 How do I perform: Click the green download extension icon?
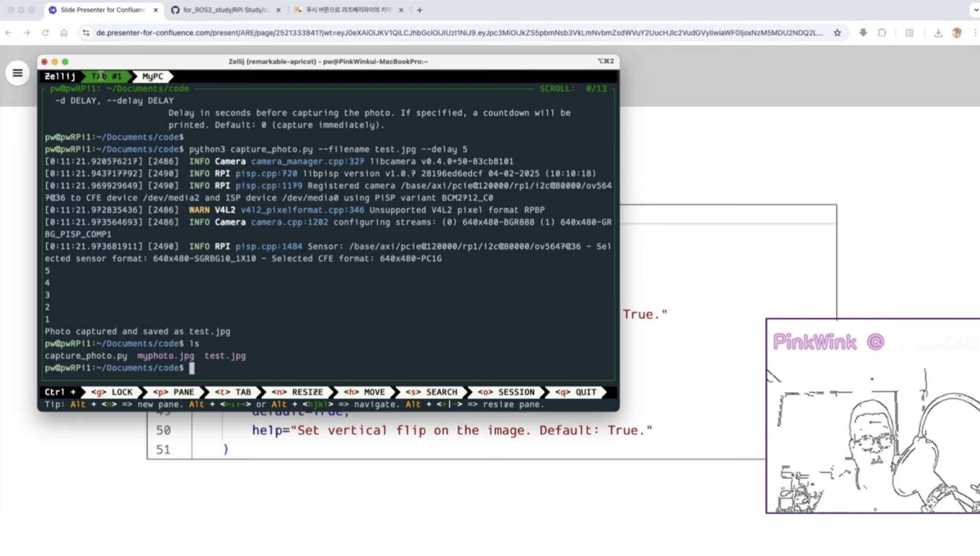[863, 33]
